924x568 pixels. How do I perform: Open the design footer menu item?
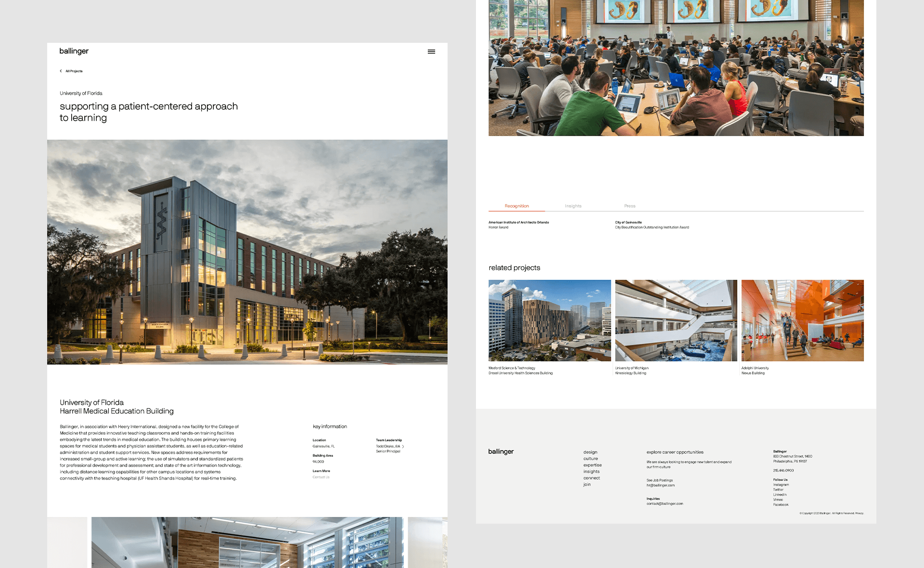[x=590, y=452]
